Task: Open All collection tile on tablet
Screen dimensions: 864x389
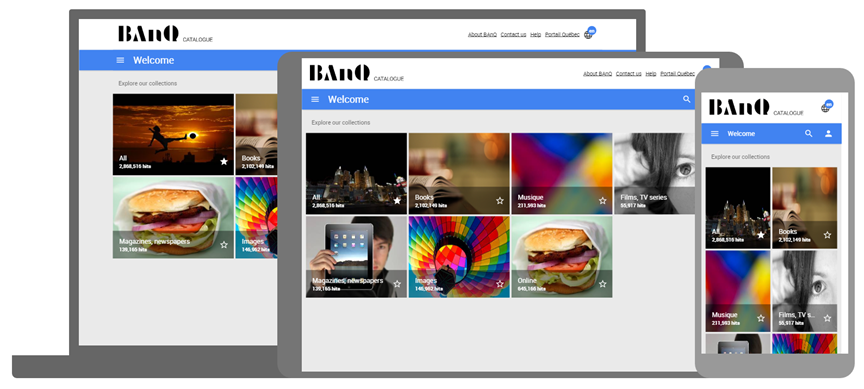Action: click(357, 174)
